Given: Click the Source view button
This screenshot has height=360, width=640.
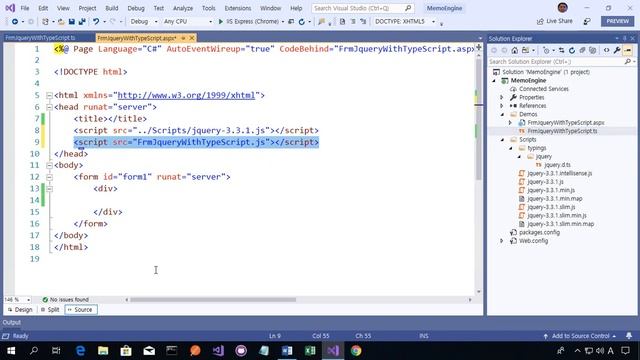Looking at the screenshot, I should tap(81, 310).
